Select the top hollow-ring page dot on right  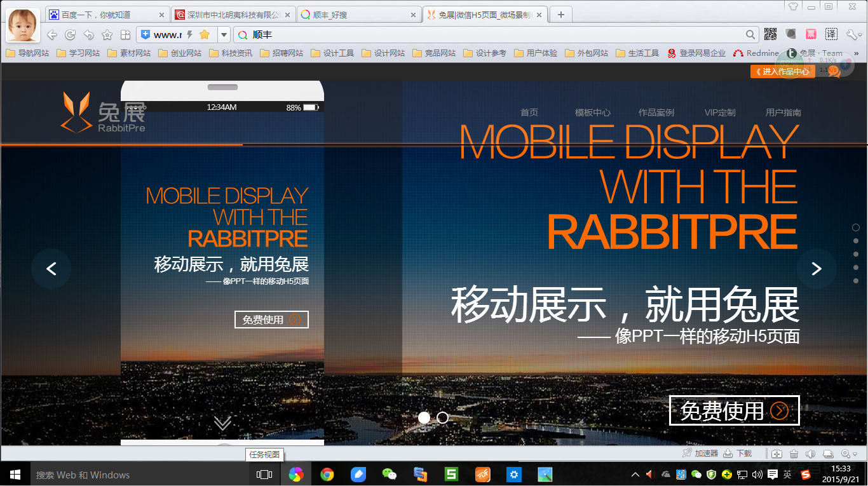856,227
